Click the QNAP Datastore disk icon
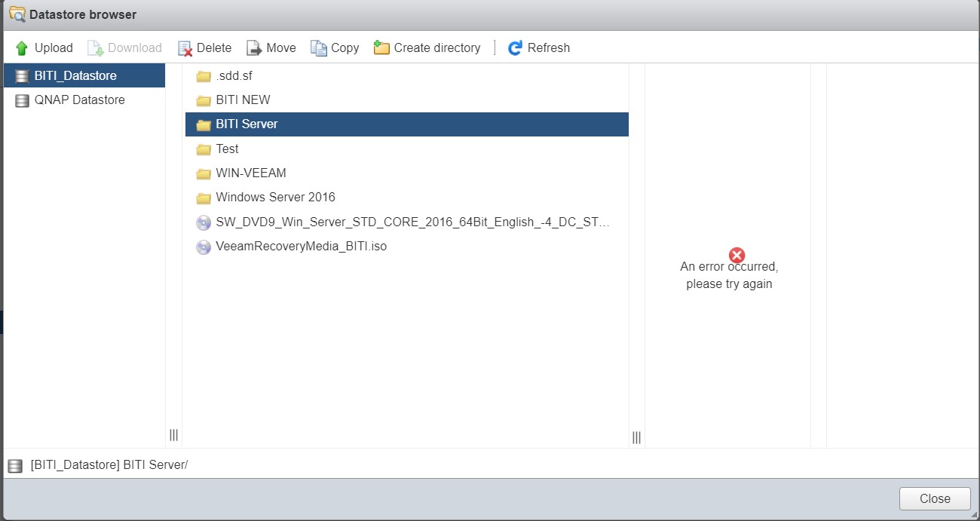The height and width of the screenshot is (521, 980). [22, 100]
